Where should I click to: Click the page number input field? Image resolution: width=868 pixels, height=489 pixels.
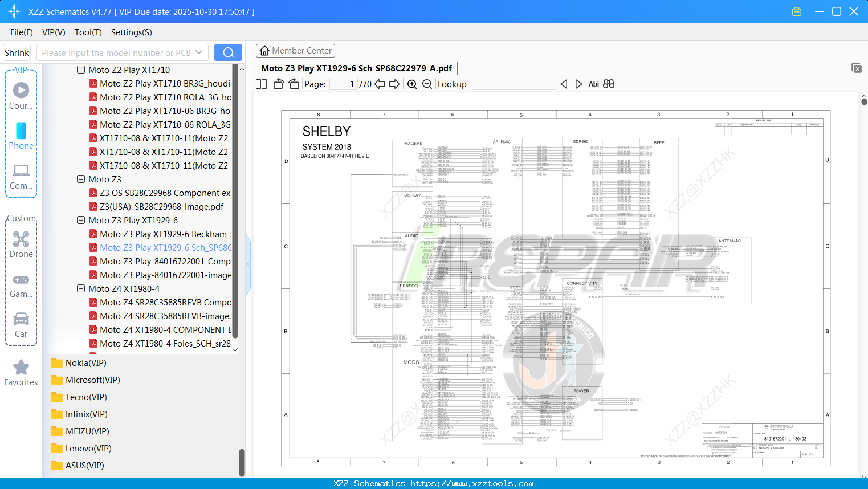click(344, 84)
